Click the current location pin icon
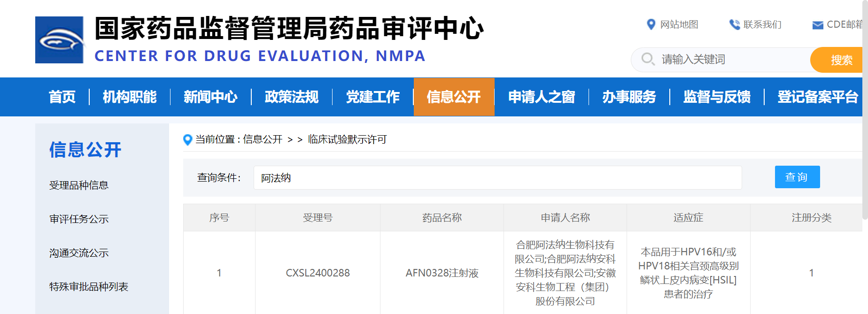 tap(187, 139)
